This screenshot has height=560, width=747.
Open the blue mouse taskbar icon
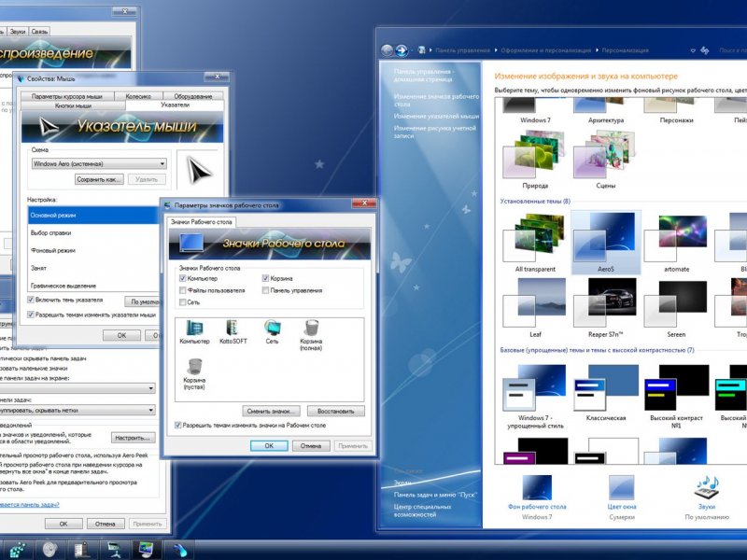[x=180, y=550]
